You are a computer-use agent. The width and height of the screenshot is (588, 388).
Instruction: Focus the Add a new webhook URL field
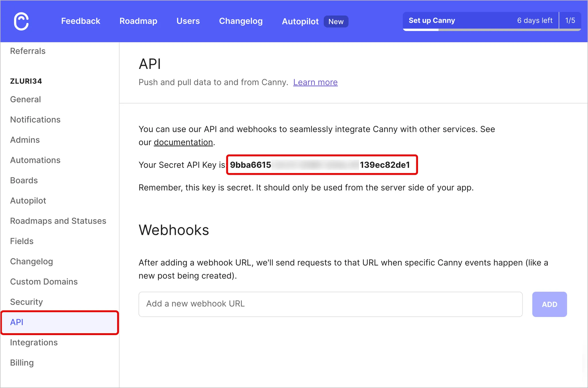(x=330, y=304)
